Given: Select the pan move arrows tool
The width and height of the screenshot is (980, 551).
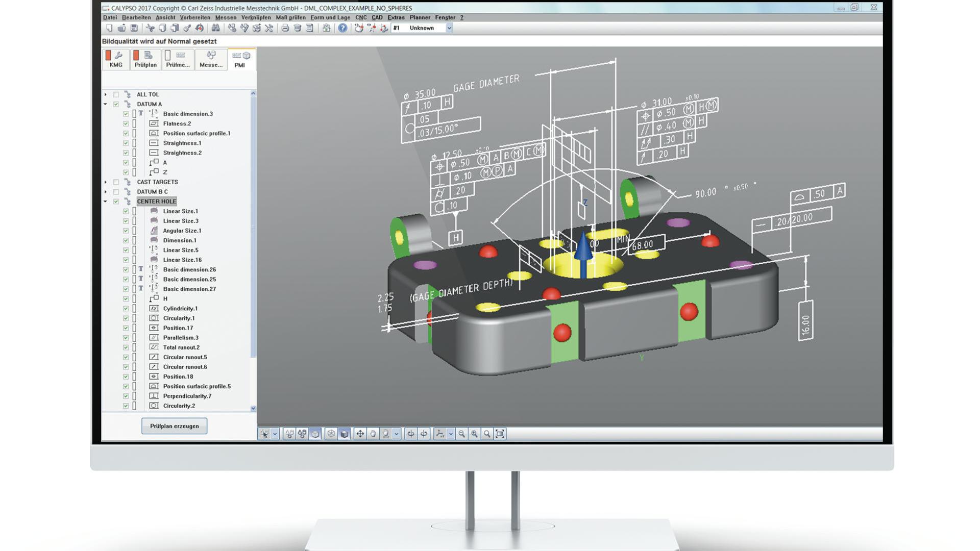Looking at the screenshot, I should pyautogui.click(x=360, y=434).
